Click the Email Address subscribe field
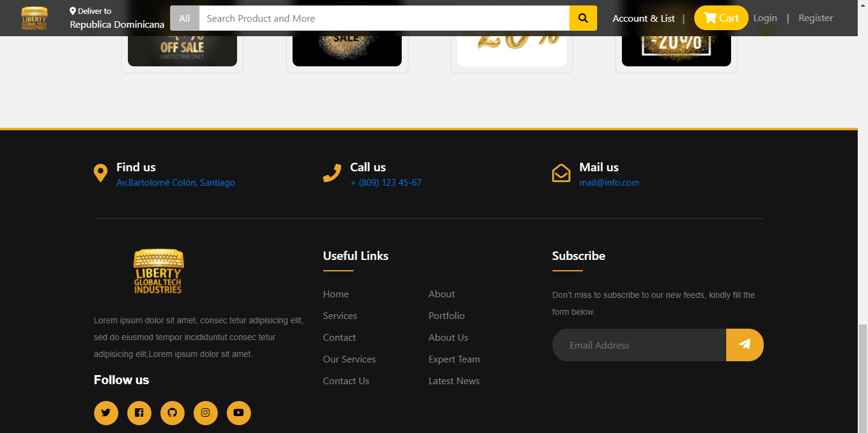 pos(639,345)
